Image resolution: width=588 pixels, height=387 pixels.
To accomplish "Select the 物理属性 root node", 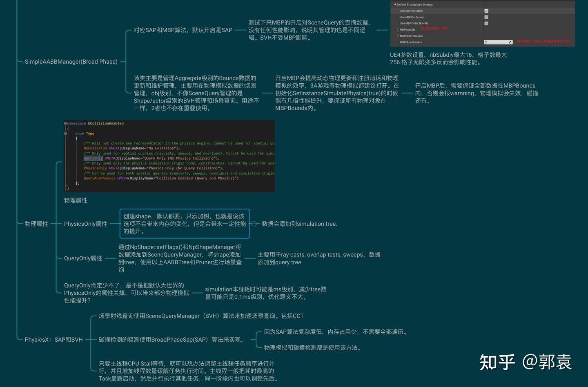I will click(x=36, y=224).
